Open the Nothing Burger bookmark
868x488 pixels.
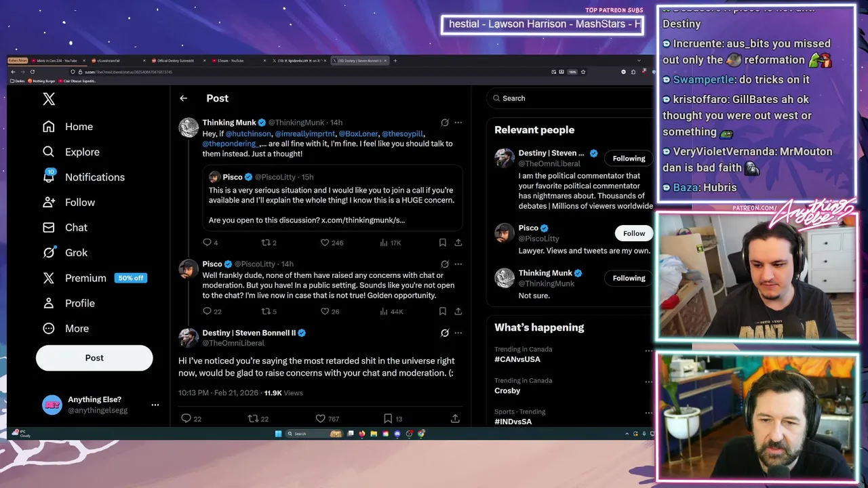pos(41,81)
